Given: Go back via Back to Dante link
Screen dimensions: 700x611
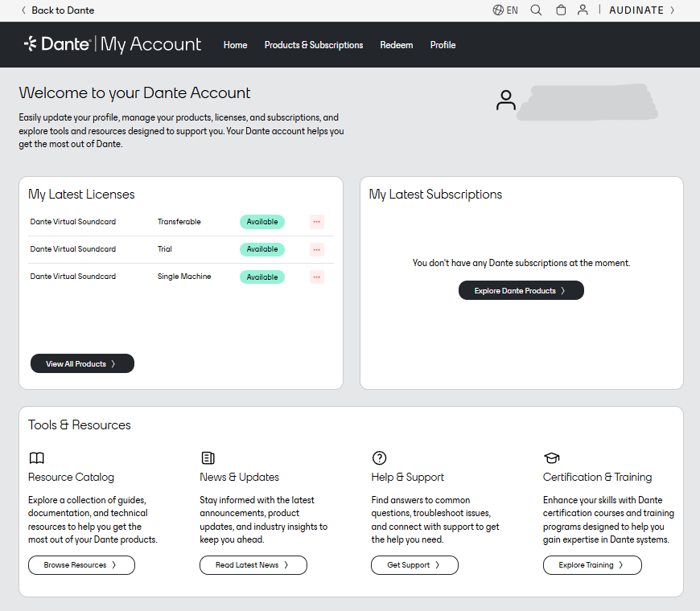Looking at the screenshot, I should tap(58, 10).
